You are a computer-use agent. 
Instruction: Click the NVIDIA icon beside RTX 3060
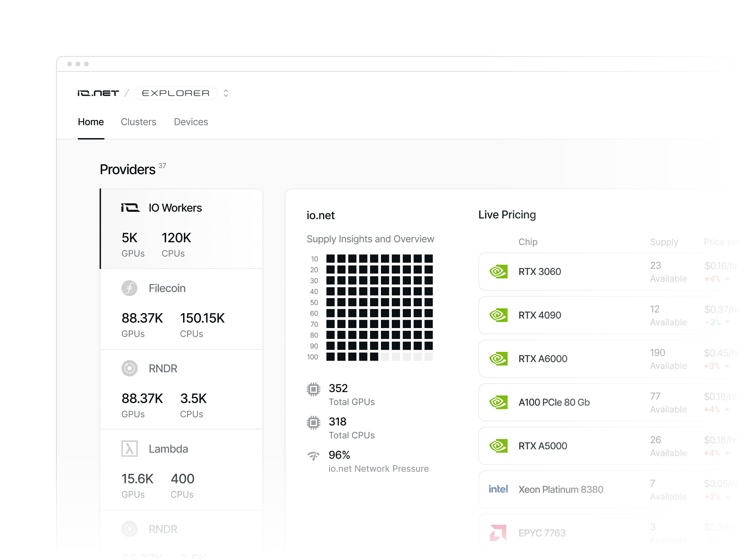click(x=499, y=271)
